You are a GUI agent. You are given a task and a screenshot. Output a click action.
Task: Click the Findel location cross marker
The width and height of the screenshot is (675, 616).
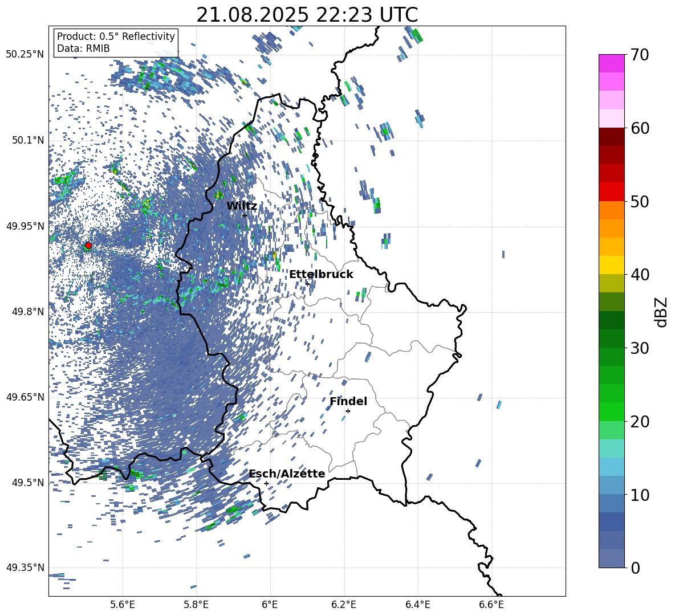(348, 411)
